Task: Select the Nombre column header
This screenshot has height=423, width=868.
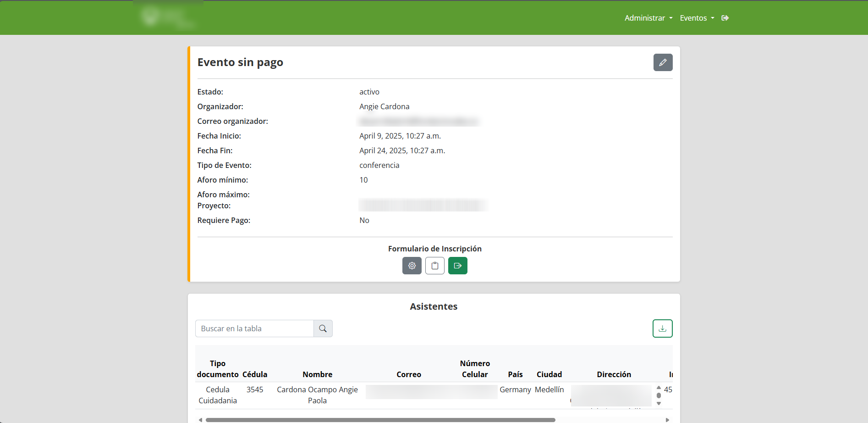Action: pyautogui.click(x=317, y=374)
